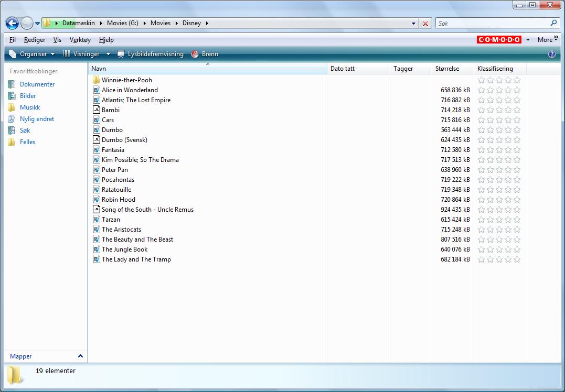Select the file Atlantis; The Lost Empire
Screen dimensions: 565x392
pyautogui.click(x=136, y=100)
